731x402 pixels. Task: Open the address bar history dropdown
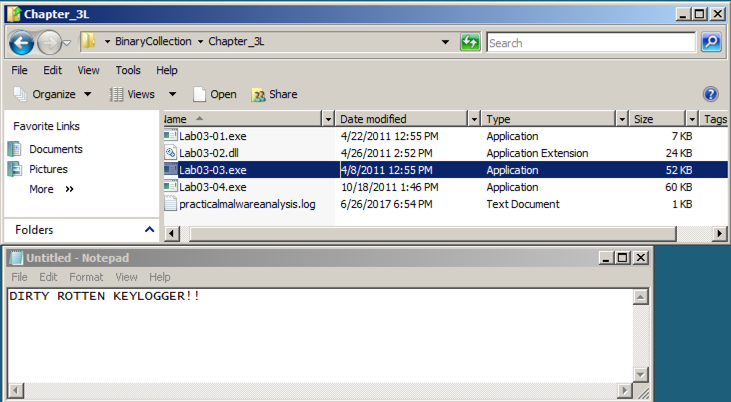445,42
